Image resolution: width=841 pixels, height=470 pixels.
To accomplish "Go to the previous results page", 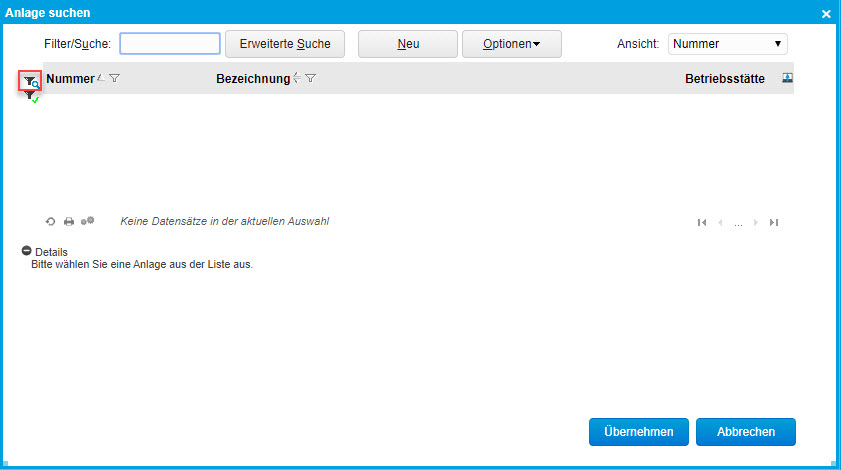I will pos(720,223).
